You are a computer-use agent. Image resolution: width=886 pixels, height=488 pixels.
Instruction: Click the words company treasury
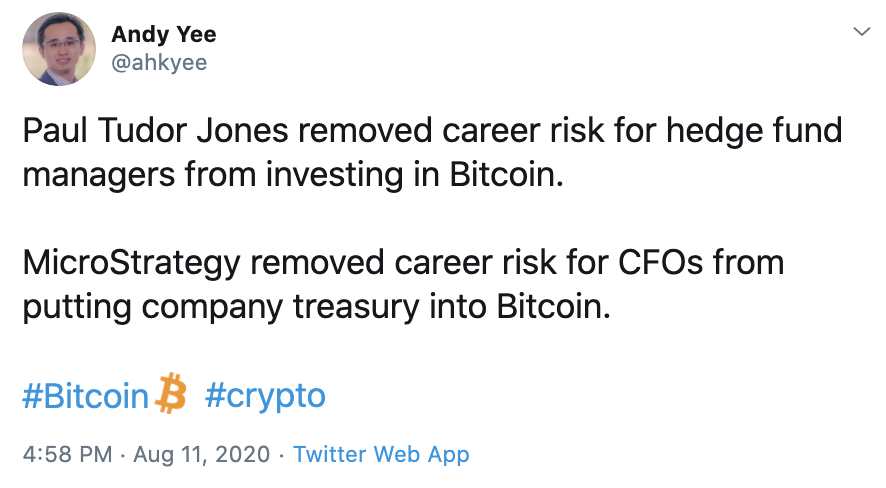(x=280, y=308)
